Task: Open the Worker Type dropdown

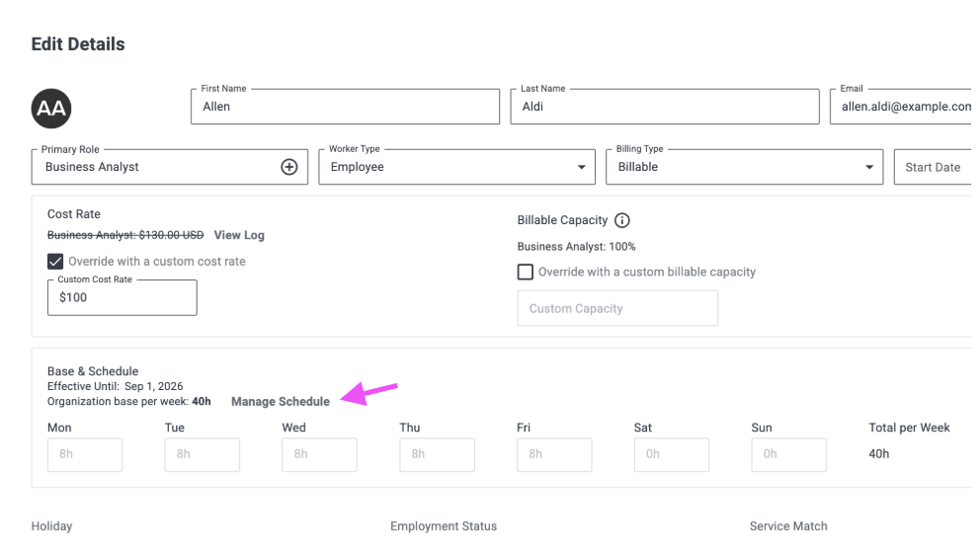Action: click(456, 167)
